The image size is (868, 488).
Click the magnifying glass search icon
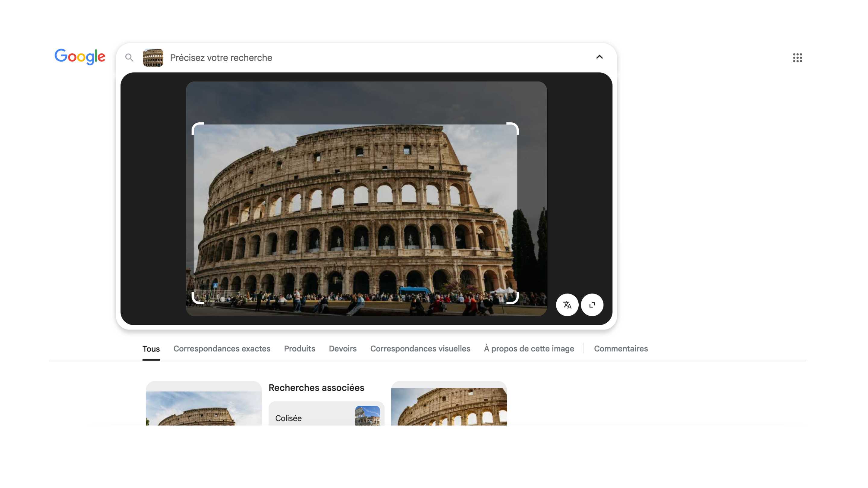click(129, 58)
